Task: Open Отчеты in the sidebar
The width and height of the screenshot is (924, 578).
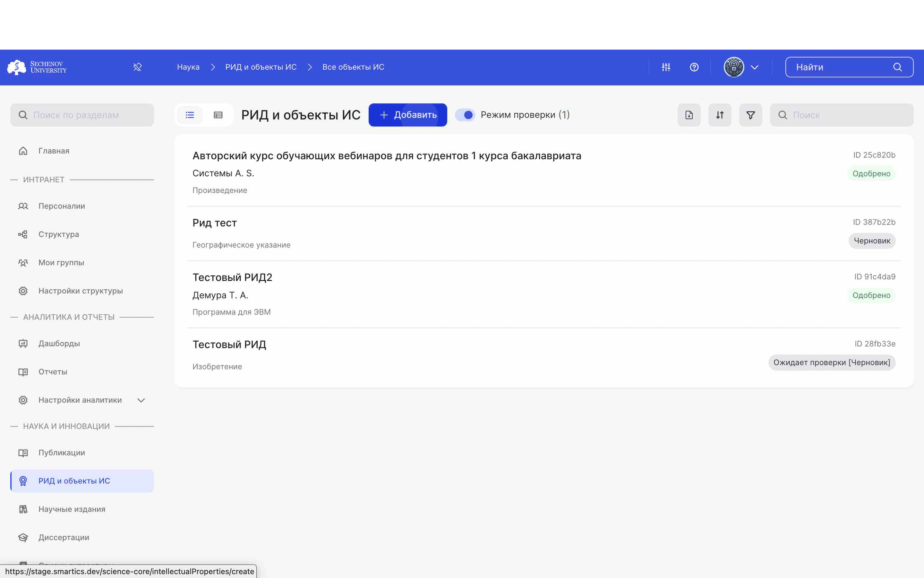Action: [x=82, y=372]
